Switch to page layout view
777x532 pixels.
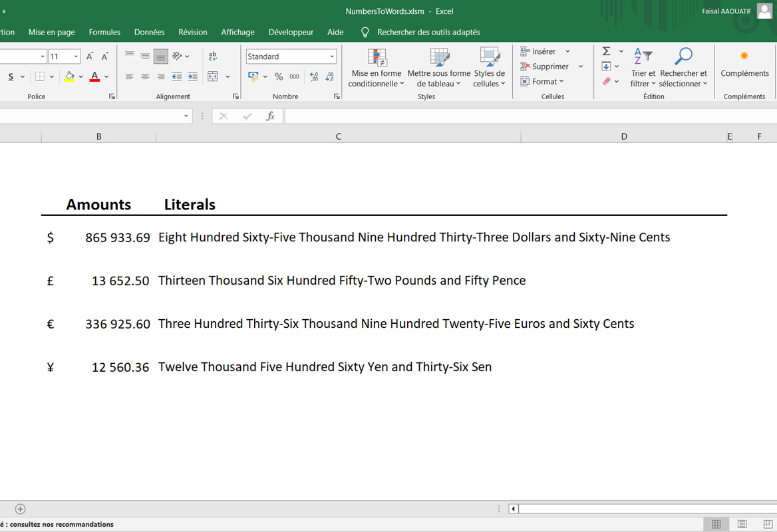(742, 524)
